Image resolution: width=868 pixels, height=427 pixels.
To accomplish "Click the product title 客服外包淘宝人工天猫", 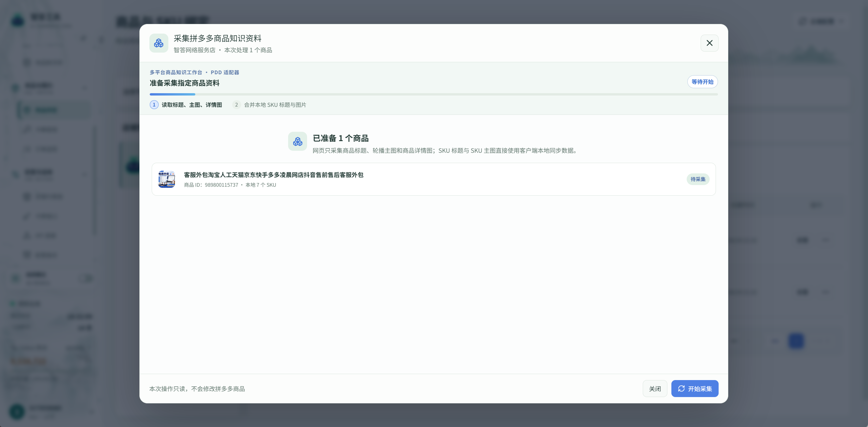I will (x=273, y=175).
